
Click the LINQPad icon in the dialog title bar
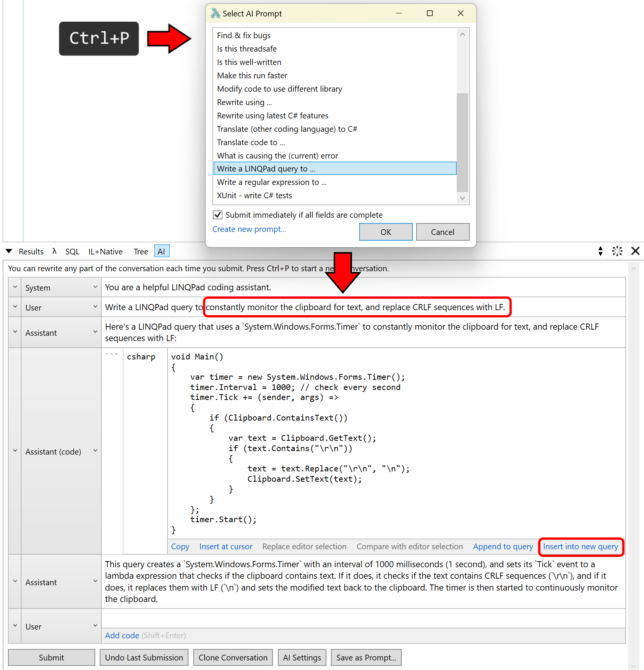pos(216,14)
